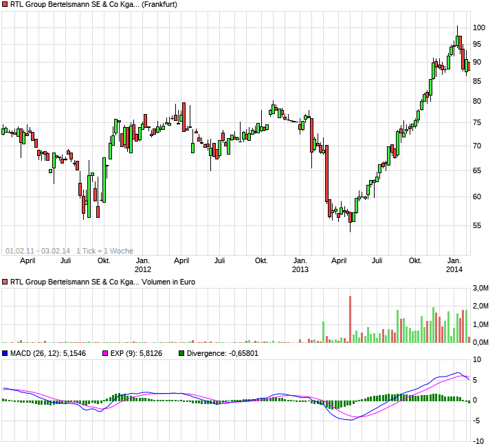Image resolution: width=499 pixels, height=448 pixels.
Task: Click the date range '01.02.11 - 03.02.14' text
Action: (x=38, y=251)
